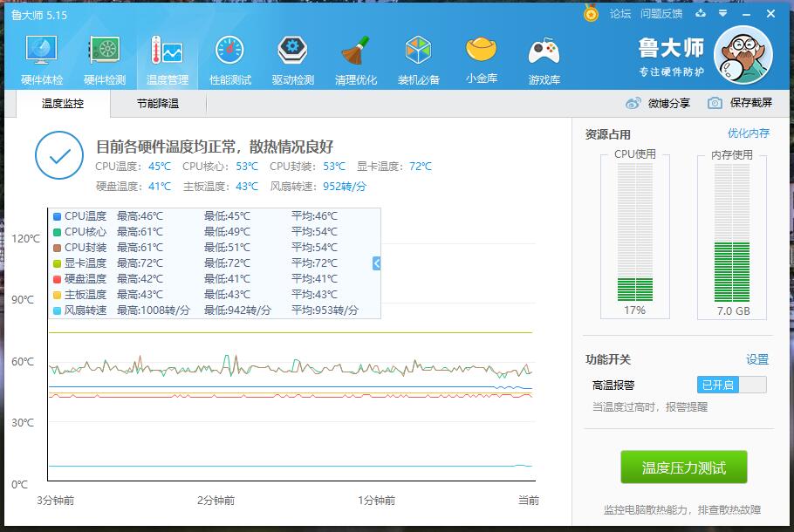Open the 清理优化 broom icon
This screenshot has height=532, width=794.
pos(355,50)
